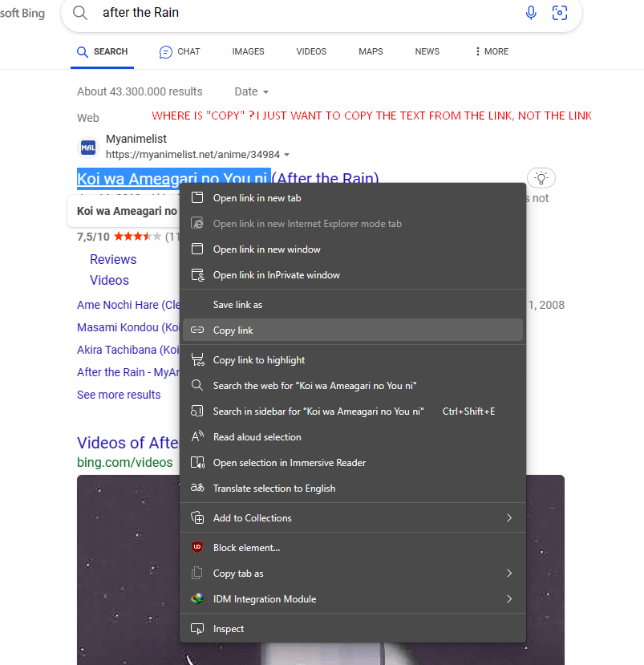The width and height of the screenshot is (644, 665).
Task: Select the SEARCH tab
Action: point(102,52)
